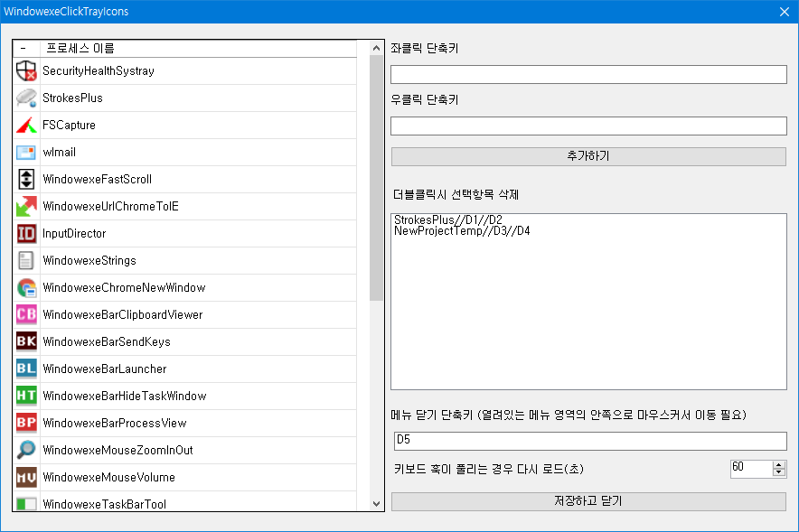Click the blue BL BarLauncher icon

[26, 369]
